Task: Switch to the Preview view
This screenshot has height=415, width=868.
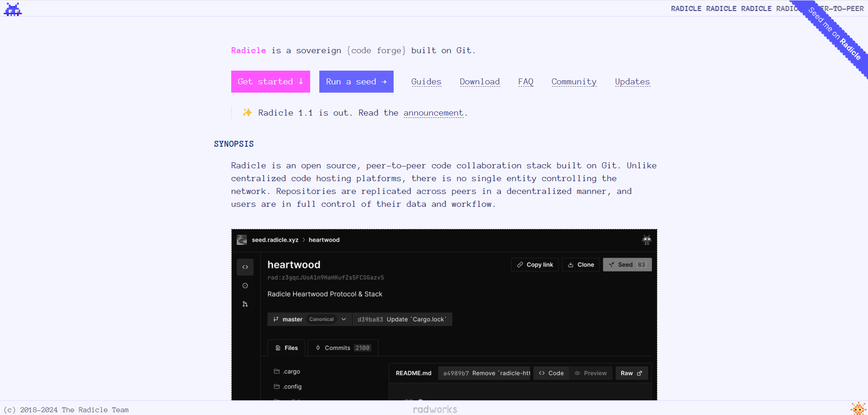Action: point(591,373)
